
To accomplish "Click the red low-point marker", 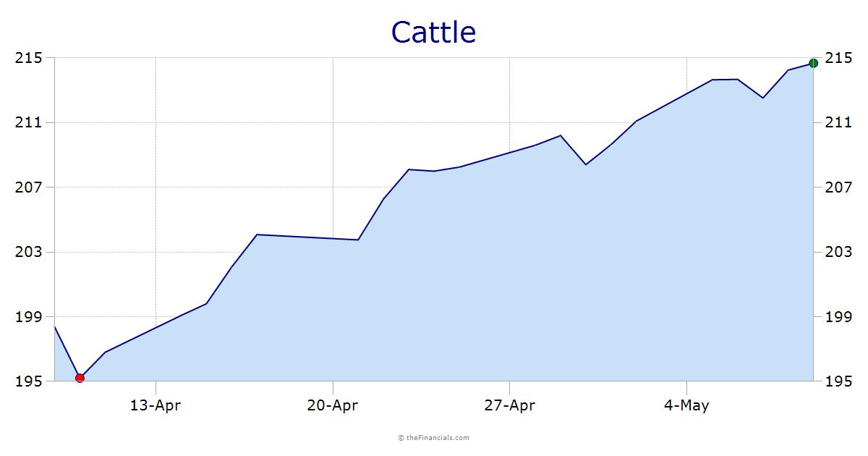I will 80,378.
